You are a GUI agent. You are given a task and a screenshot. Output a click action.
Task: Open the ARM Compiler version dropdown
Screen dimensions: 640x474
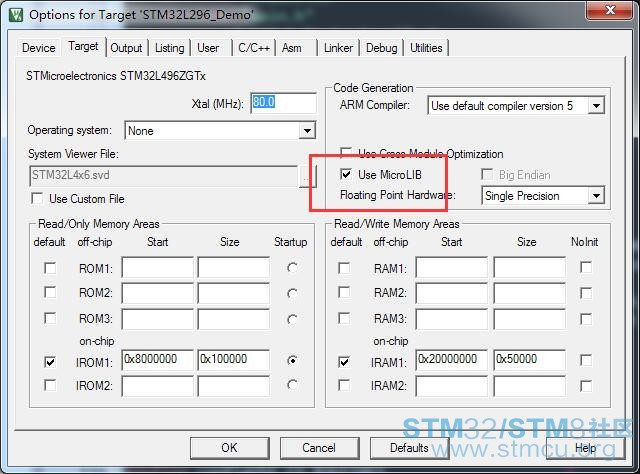pos(596,106)
